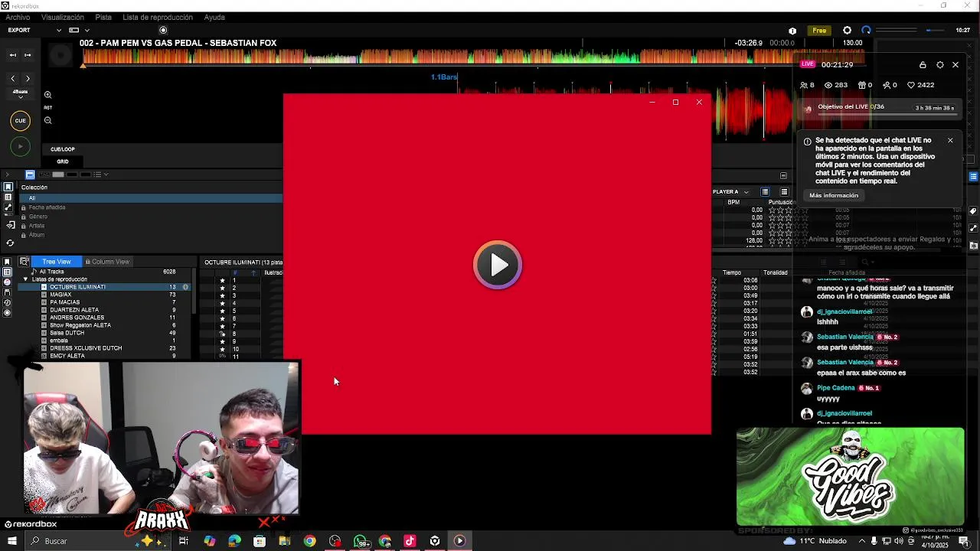
Task: Click the Más información button
Action: 834,195
